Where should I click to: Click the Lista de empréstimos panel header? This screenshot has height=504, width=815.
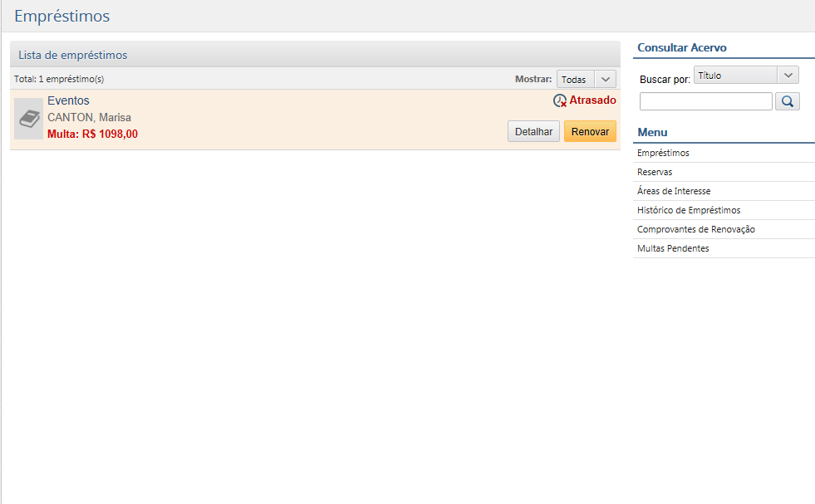(73, 55)
